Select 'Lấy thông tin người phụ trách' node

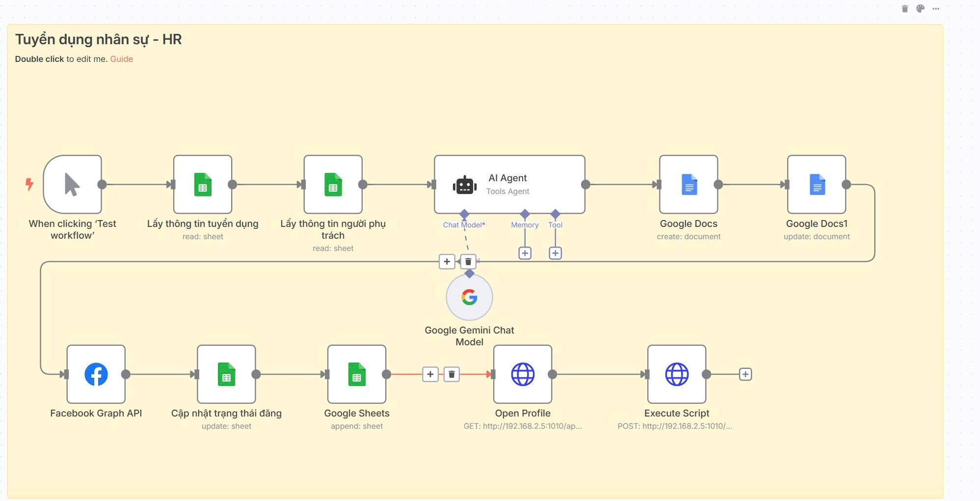click(x=333, y=185)
